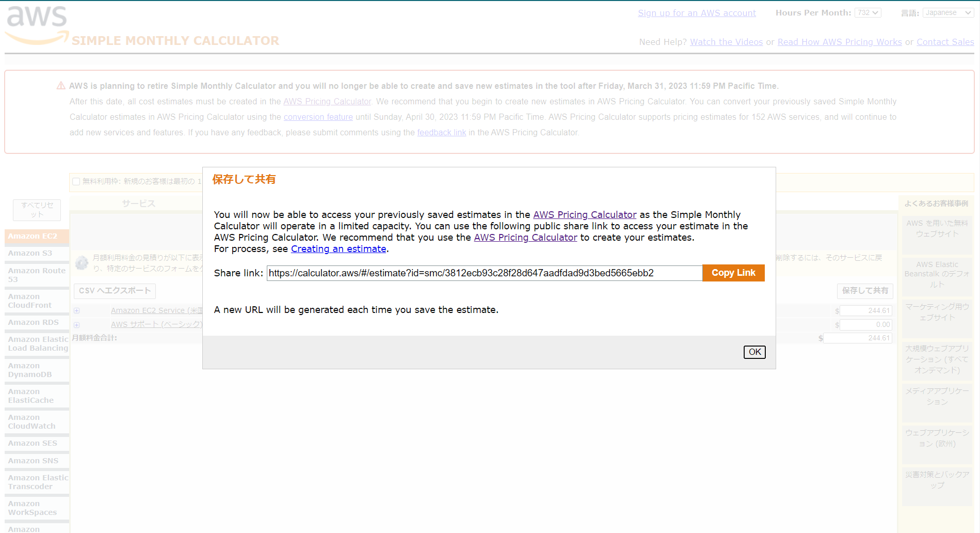Image resolution: width=980 pixels, height=533 pixels.
Task: Click Sign up for an AWS account
Action: [696, 12]
